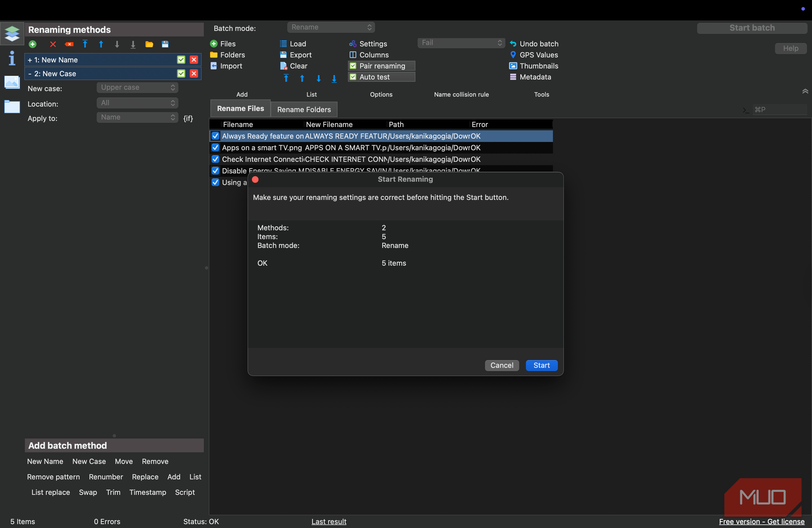Open the Apply to Name dropdown

(x=138, y=117)
